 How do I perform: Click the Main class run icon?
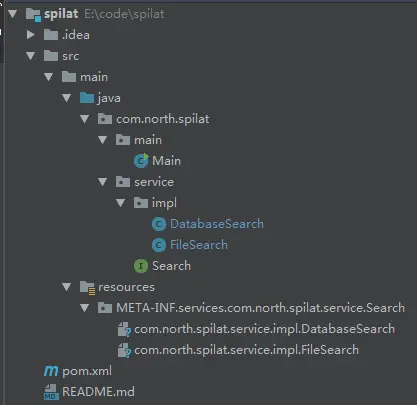click(141, 161)
